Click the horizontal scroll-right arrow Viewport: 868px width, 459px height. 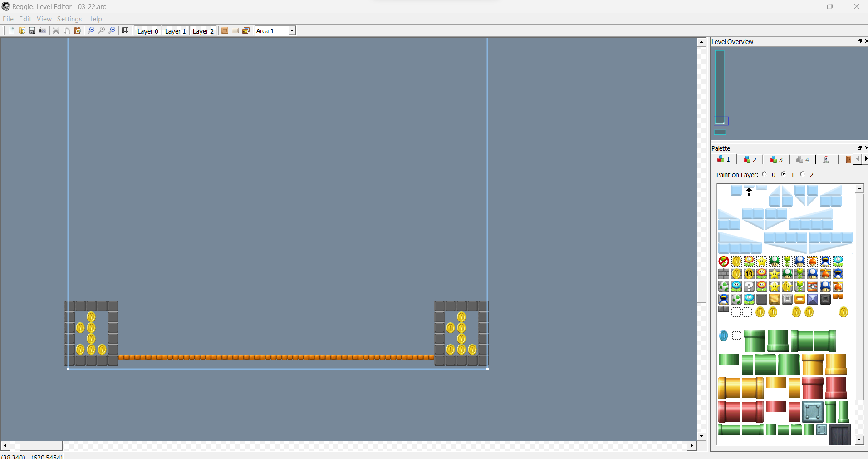click(x=691, y=446)
